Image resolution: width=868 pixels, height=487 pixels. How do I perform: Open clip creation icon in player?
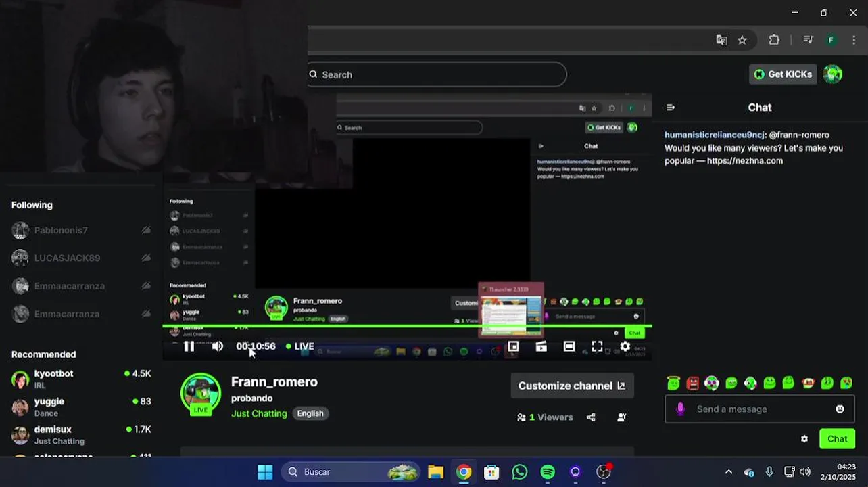point(541,346)
